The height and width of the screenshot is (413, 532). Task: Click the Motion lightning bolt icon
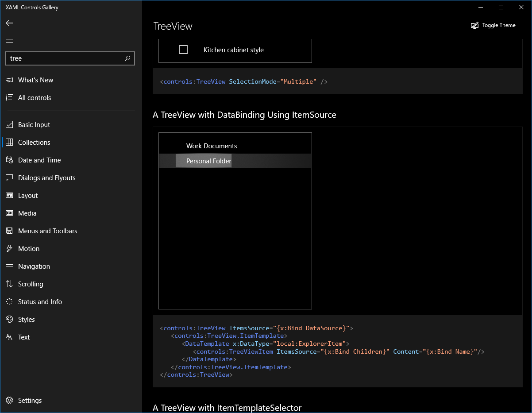9,248
